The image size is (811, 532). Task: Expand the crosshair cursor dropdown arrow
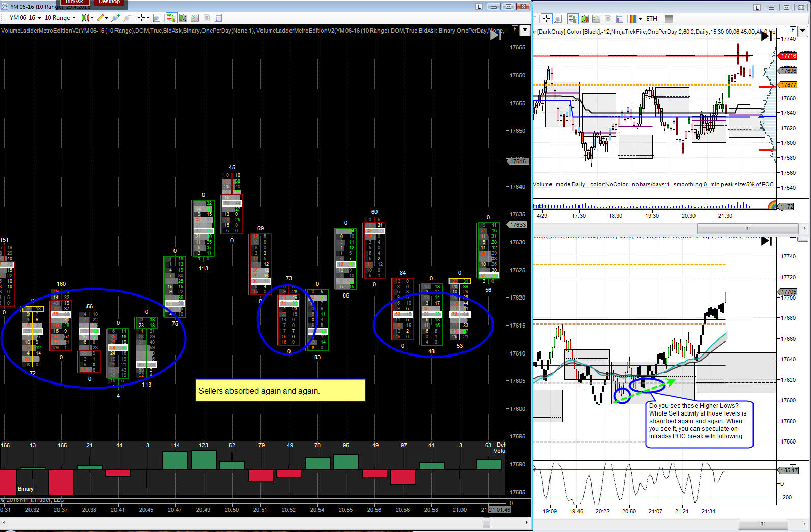tap(148, 18)
